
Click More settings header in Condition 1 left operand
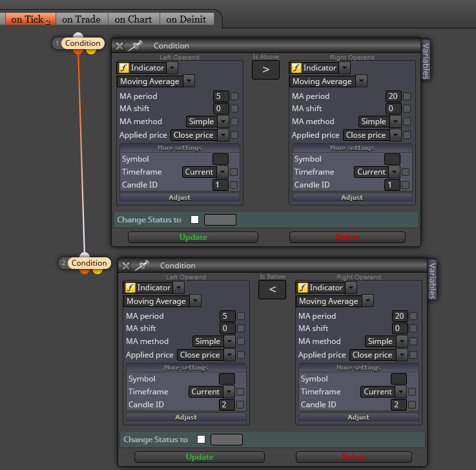pos(180,147)
